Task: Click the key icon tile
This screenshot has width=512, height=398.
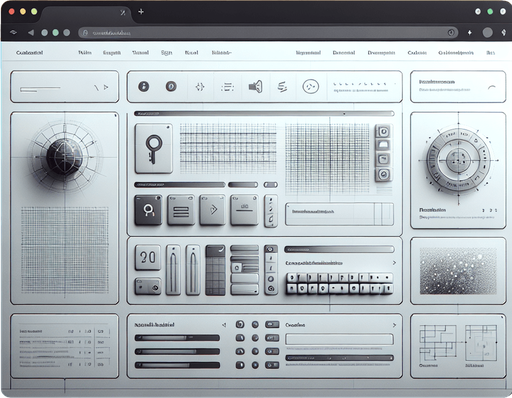Action: (x=154, y=148)
